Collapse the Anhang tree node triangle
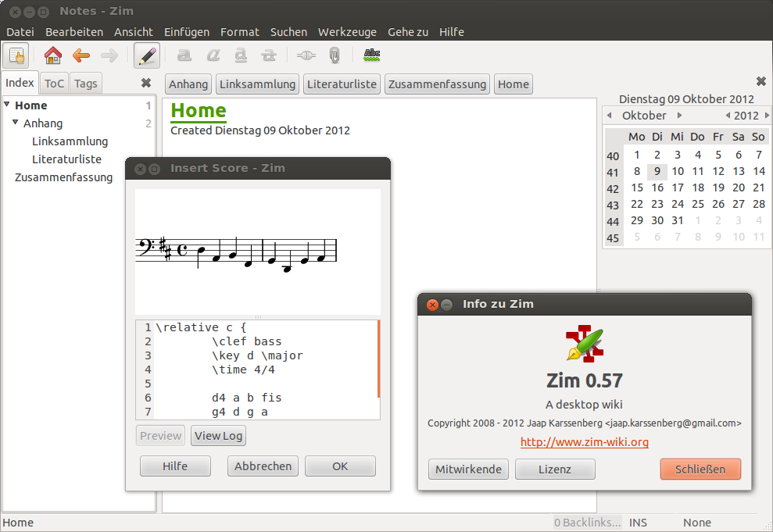Image resolution: width=773 pixels, height=532 pixels. point(16,122)
